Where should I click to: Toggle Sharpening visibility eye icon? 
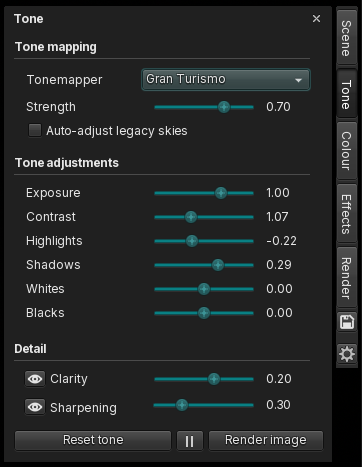[x=35, y=407]
